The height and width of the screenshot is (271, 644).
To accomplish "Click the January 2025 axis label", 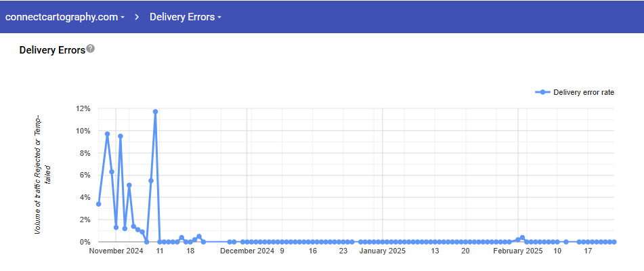I will tap(382, 251).
